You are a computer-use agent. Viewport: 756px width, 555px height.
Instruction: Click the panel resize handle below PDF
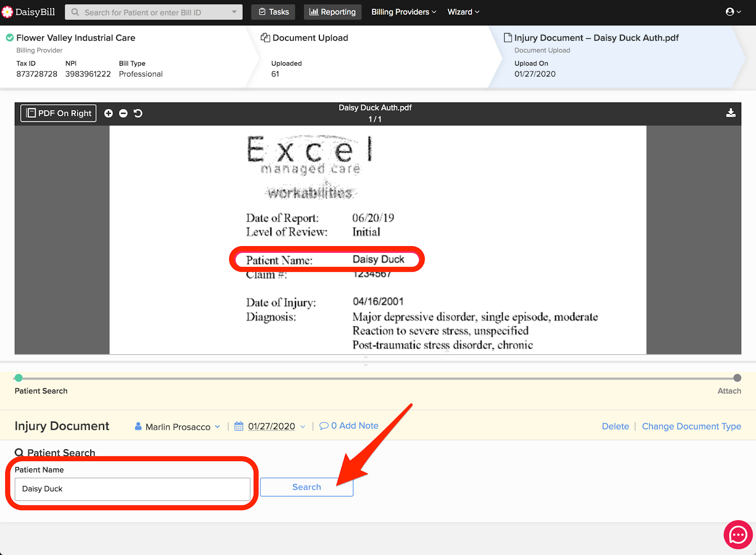click(366, 361)
